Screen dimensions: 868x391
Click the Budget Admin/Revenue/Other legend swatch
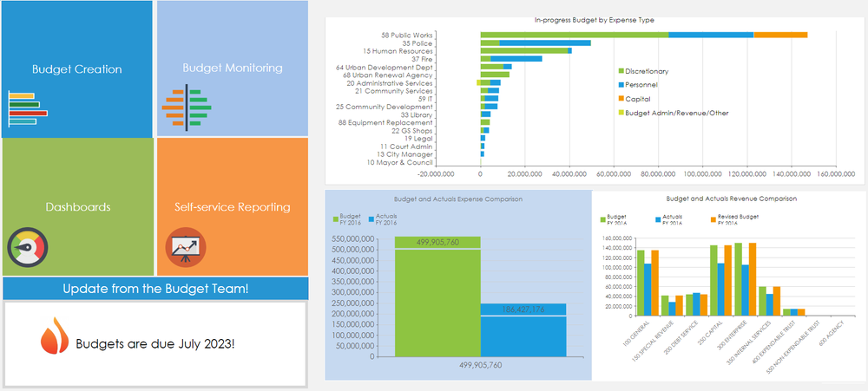[x=621, y=113]
